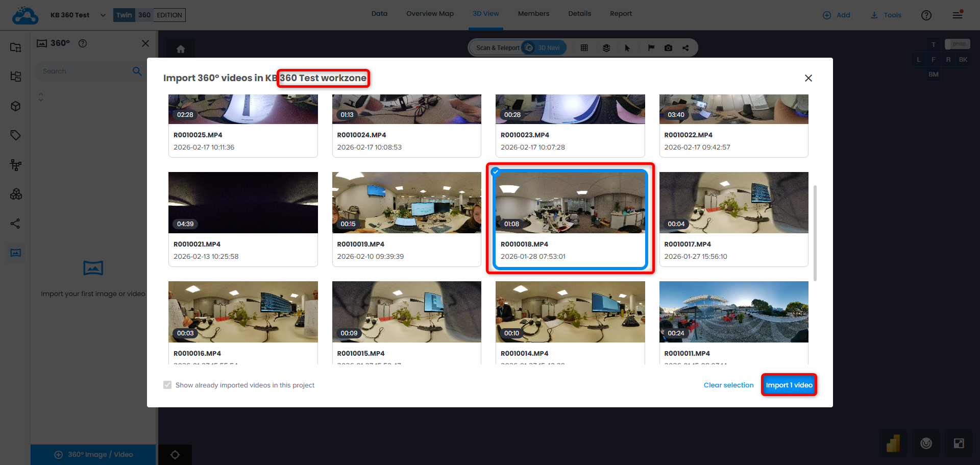Click the split view icon at bottom right
Viewport: 980px width, 465px height.
tap(959, 443)
